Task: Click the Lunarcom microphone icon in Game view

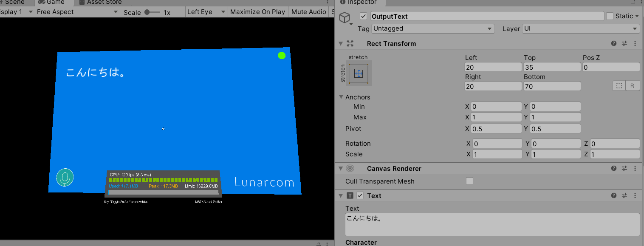Action: pos(65,177)
